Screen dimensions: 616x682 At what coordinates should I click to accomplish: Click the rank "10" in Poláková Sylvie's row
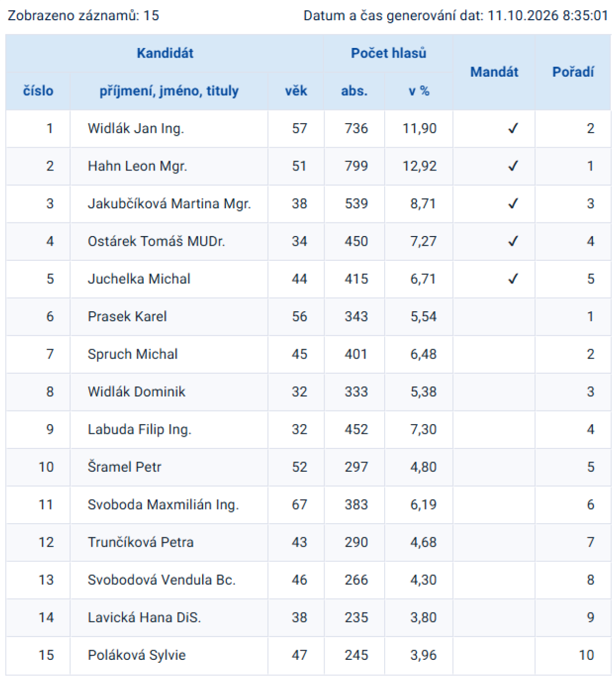[x=586, y=655]
